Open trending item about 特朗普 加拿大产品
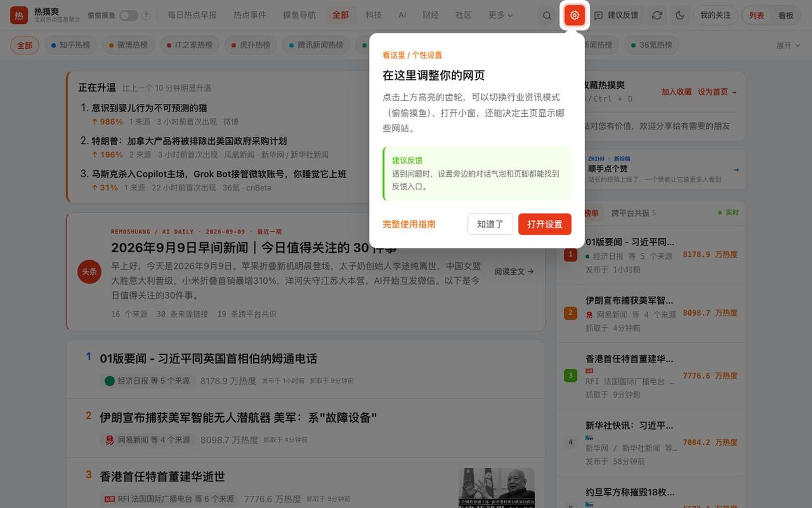812x508 pixels. 189,141
